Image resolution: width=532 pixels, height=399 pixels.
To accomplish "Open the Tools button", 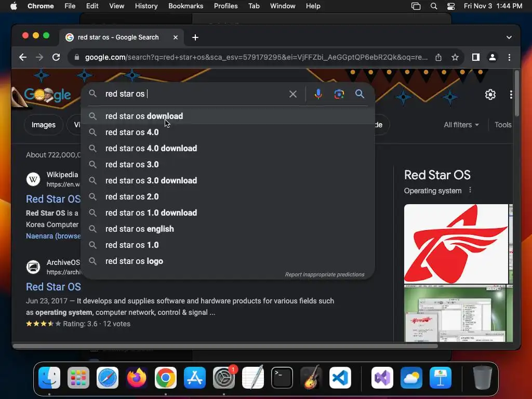I will click(x=502, y=125).
